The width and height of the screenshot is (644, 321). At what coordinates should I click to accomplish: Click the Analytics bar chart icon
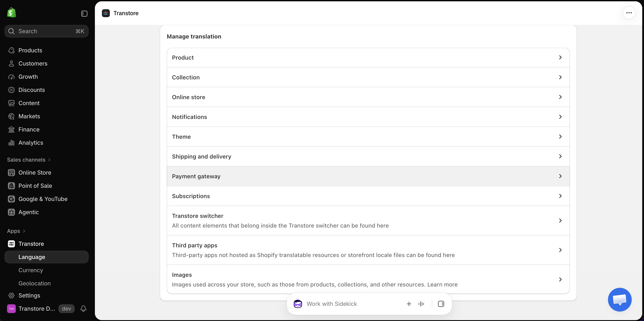[x=11, y=143]
